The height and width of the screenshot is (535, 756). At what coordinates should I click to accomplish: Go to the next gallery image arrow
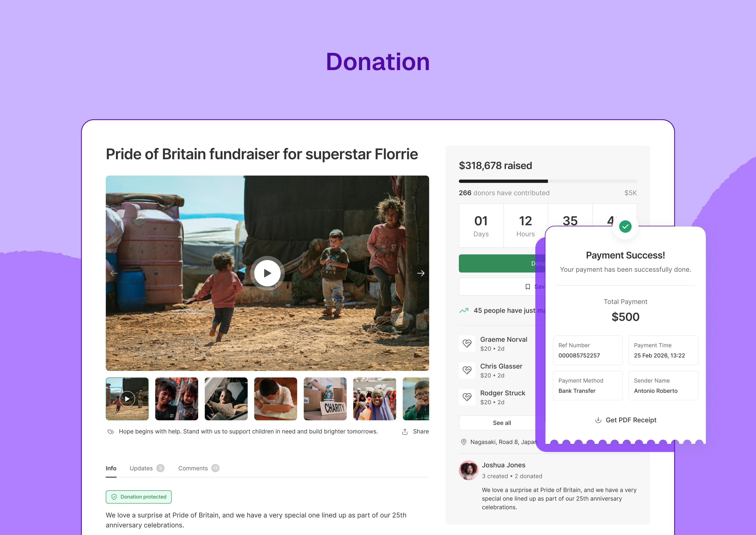point(421,273)
